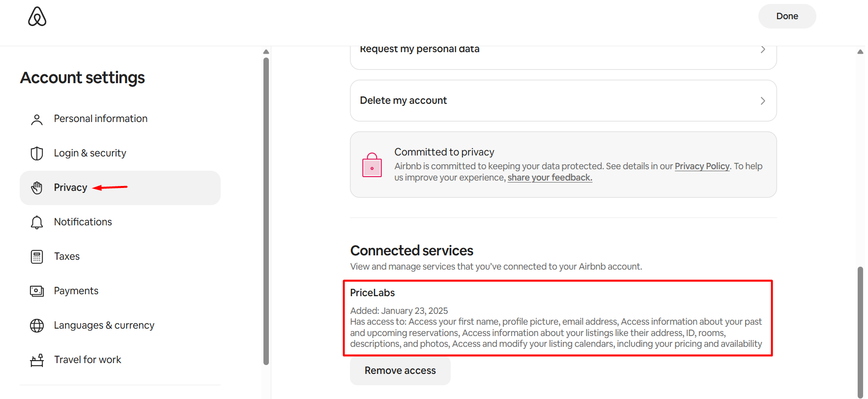868x399 pixels.
Task: Click the Languages & currency globe icon
Action: (37, 326)
